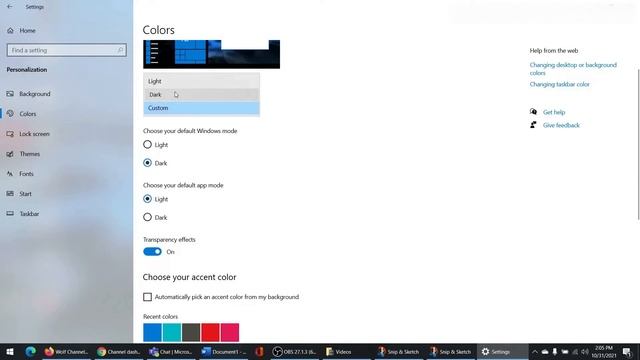The image size is (640, 360).
Task: Set default Windows mode to Dark
Action: (x=147, y=163)
